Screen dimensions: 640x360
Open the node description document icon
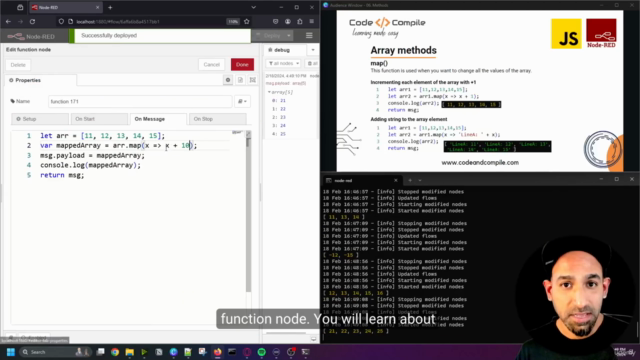(x=240, y=80)
